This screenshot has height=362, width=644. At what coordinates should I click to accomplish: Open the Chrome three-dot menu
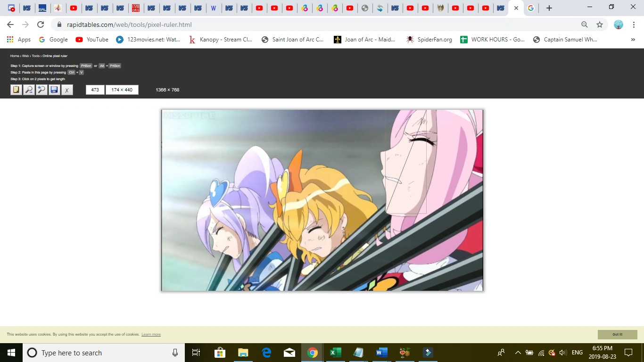(x=634, y=25)
